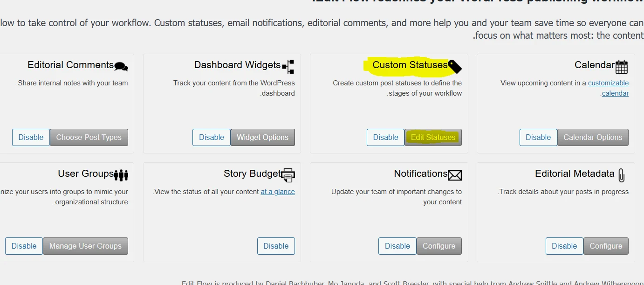
Task: Follow the customizable calendar link
Action: coord(608,83)
